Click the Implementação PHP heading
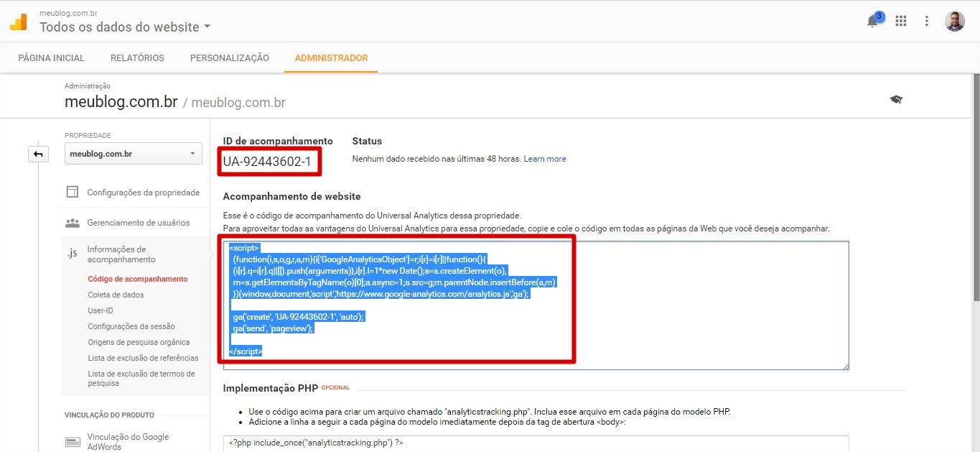The image size is (980, 452). [x=271, y=388]
